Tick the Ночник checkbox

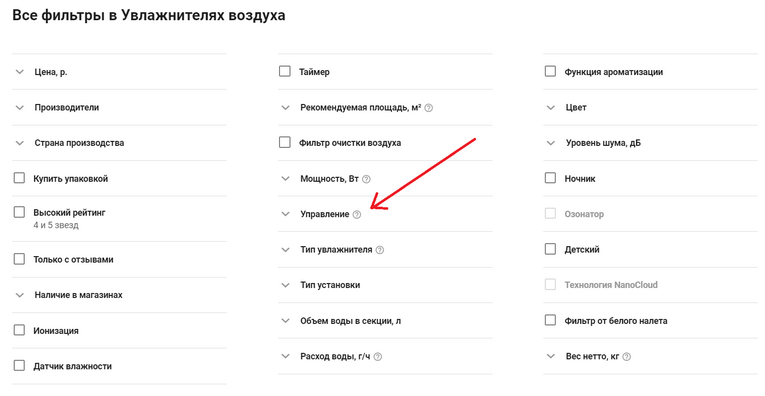tap(550, 178)
